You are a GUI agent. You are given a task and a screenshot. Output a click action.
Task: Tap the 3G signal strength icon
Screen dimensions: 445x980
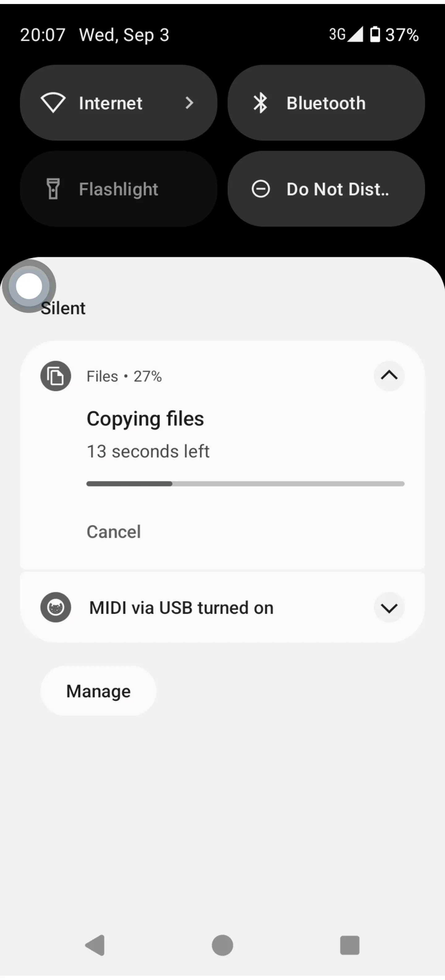tap(346, 34)
